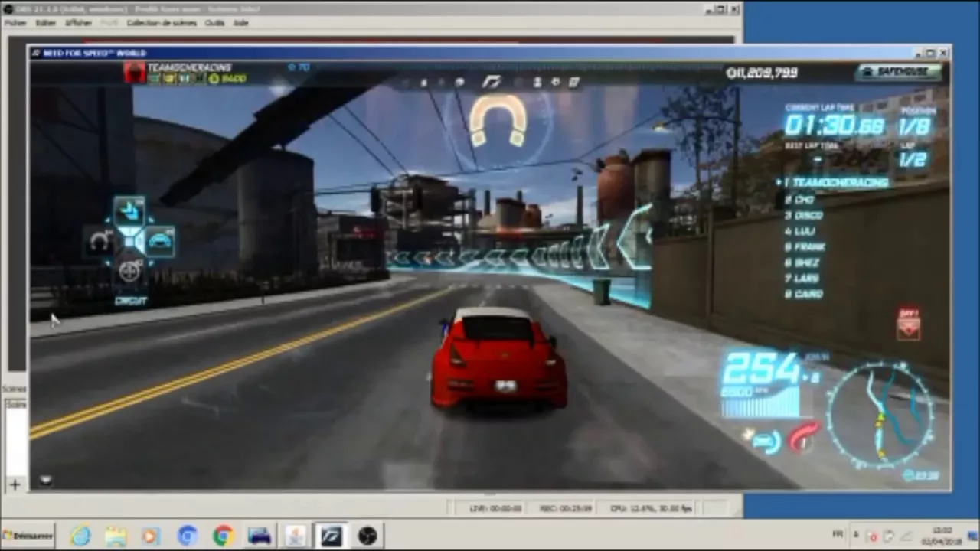Open the Aide menu in OBS
This screenshot has height=551, width=980.
[x=240, y=23]
